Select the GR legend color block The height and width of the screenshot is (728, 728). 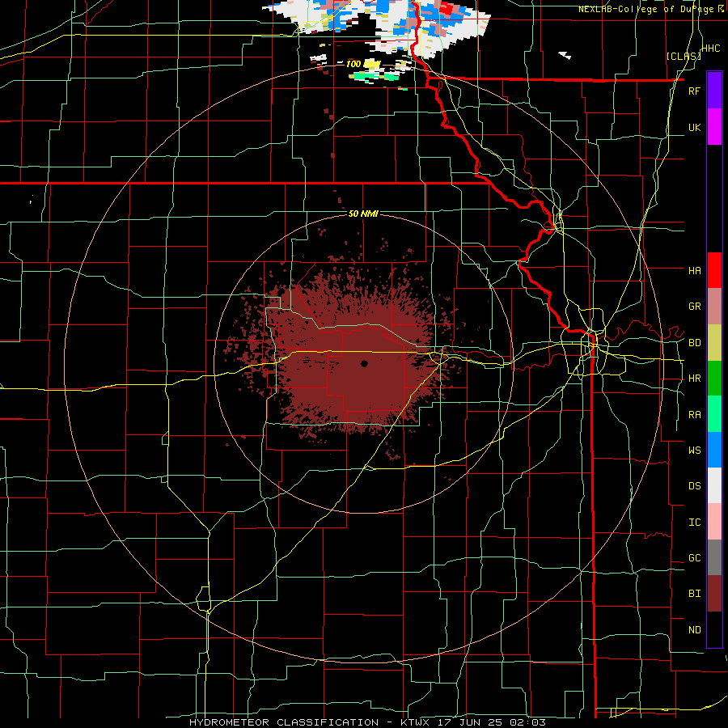(x=714, y=307)
